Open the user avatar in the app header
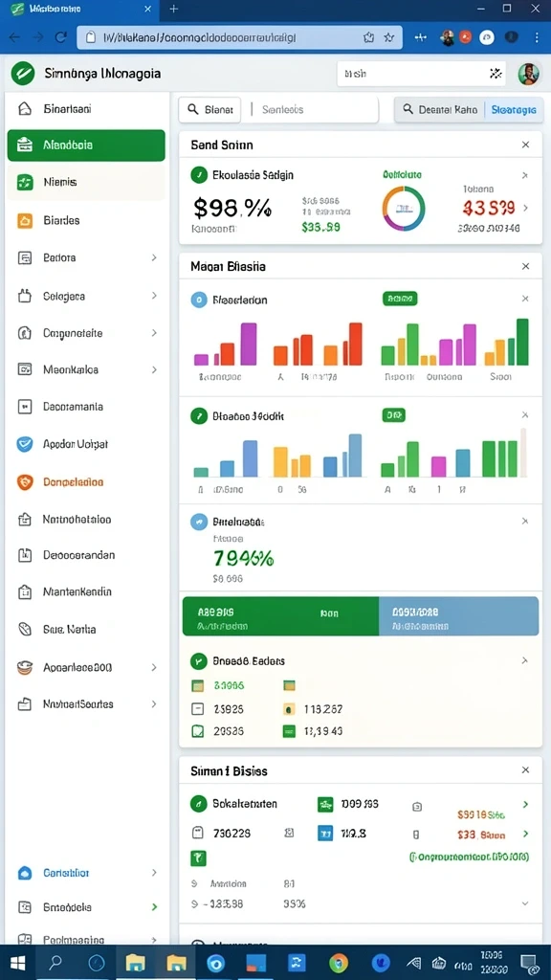 [528, 74]
